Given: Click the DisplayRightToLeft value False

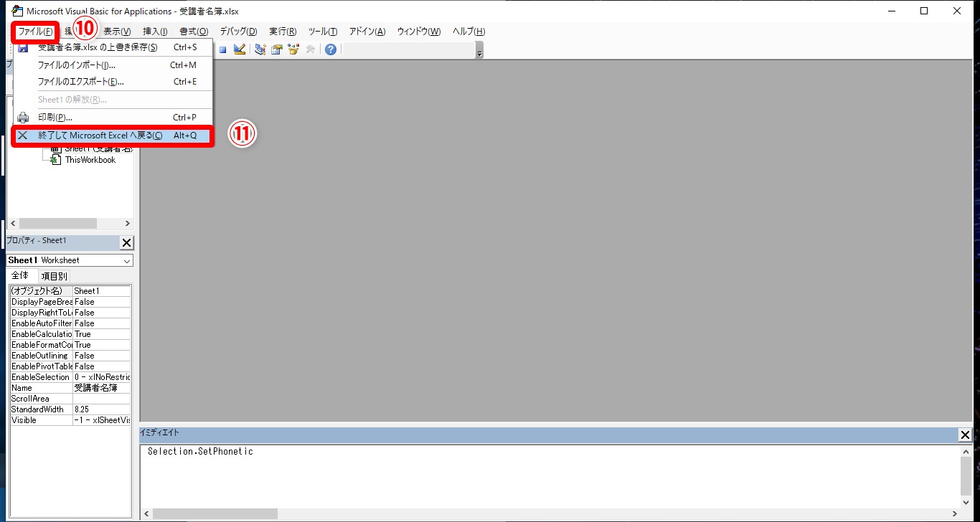Looking at the screenshot, I should pyautogui.click(x=102, y=313).
